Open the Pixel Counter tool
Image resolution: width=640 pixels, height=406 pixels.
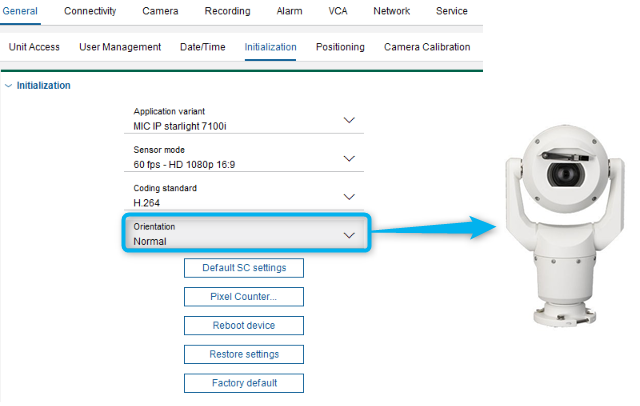[x=244, y=297]
